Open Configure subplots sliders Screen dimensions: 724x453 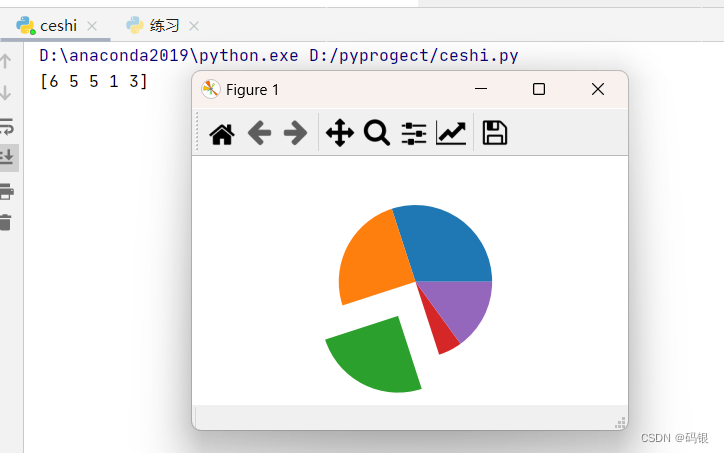pyautogui.click(x=414, y=133)
